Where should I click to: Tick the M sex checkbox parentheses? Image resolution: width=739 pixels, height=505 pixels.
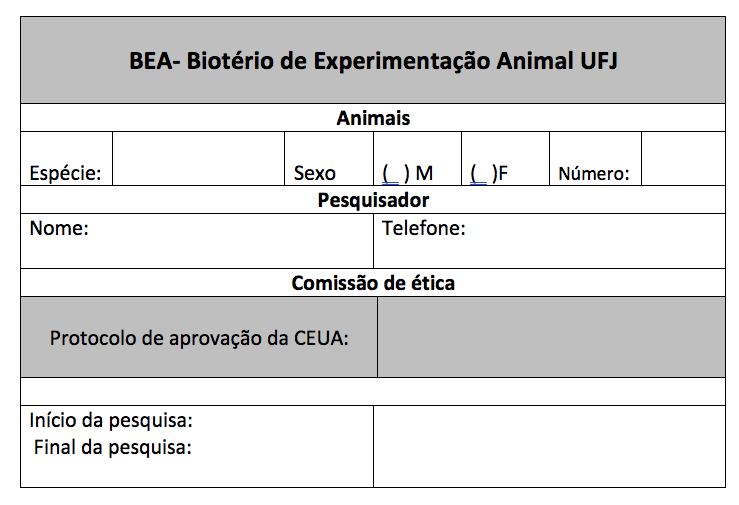coord(396,174)
